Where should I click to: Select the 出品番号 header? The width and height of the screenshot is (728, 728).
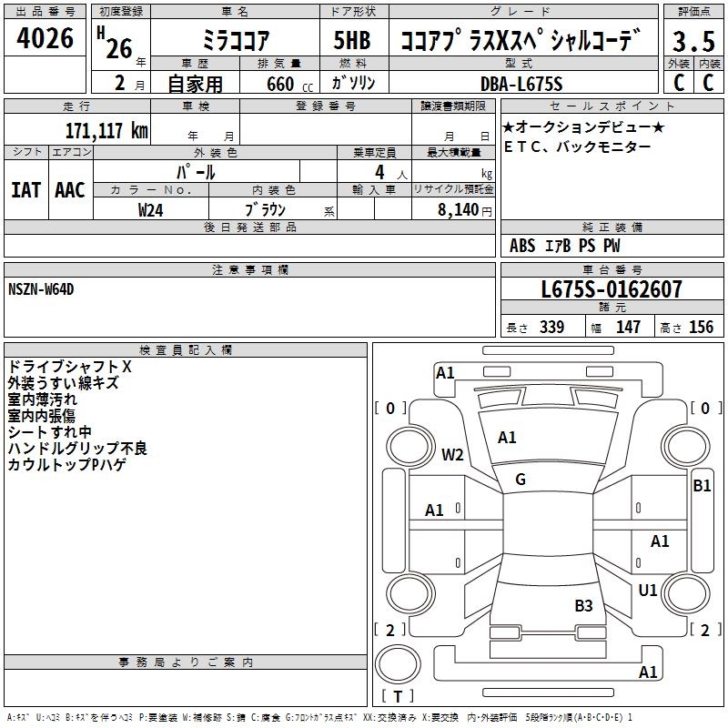pos(45,12)
